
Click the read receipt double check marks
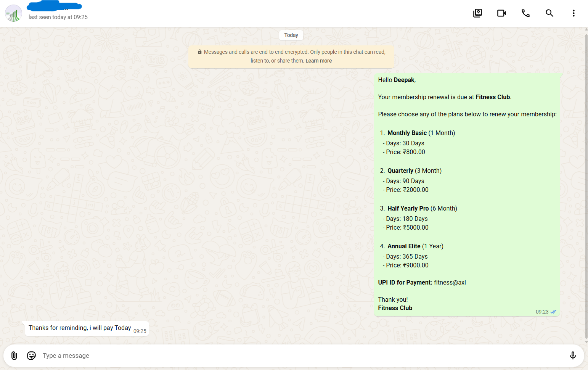click(553, 312)
